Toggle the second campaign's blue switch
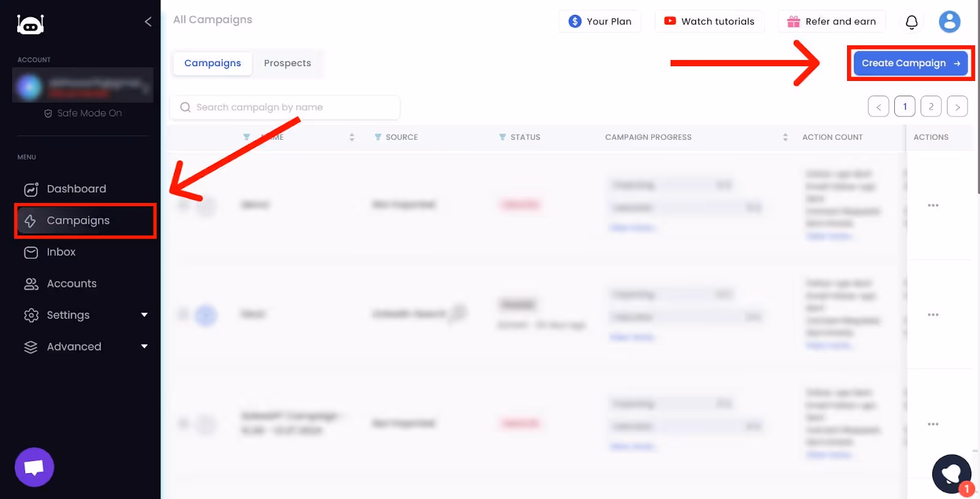The width and height of the screenshot is (980, 499). point(206,315)
